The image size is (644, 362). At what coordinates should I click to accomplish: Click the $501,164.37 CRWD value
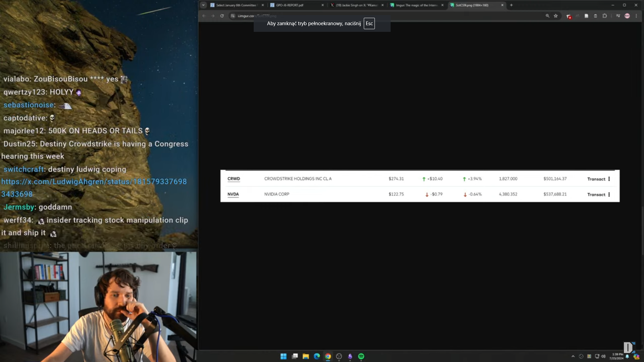point(555,179)
